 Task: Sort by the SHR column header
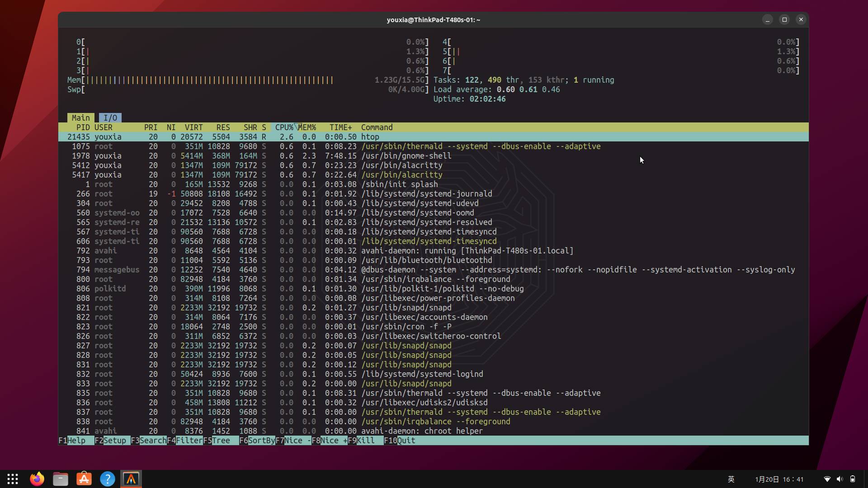pos(250,127)
